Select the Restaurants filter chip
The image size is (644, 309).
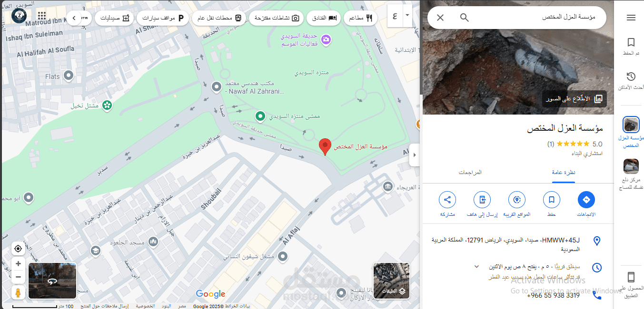click(360, 18)
